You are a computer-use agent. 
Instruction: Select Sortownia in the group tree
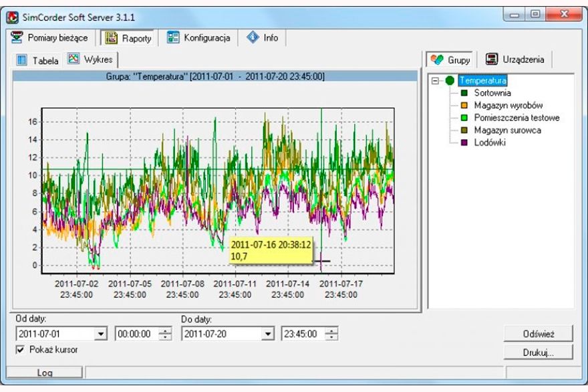click(x=492, y=93)
